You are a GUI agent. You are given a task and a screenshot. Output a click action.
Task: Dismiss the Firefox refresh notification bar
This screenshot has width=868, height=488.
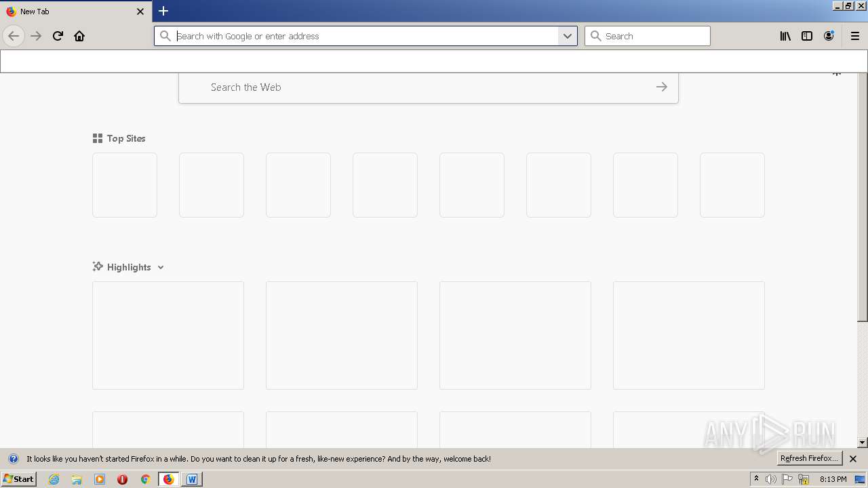[x=853, y=459]
